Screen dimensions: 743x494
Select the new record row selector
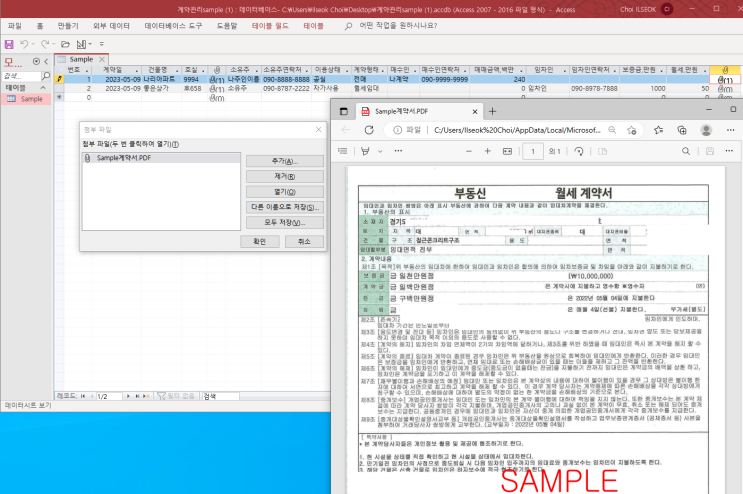59,98
